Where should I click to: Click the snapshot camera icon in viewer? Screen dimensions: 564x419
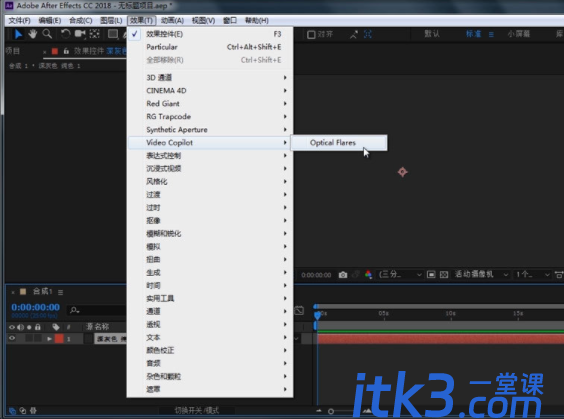(x=343, y=275)
